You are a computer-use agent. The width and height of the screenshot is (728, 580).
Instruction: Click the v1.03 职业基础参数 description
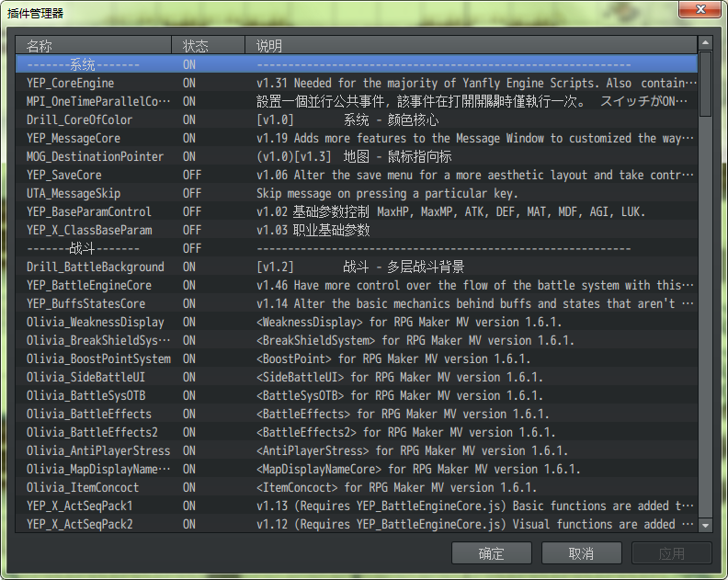click(313, 230)
